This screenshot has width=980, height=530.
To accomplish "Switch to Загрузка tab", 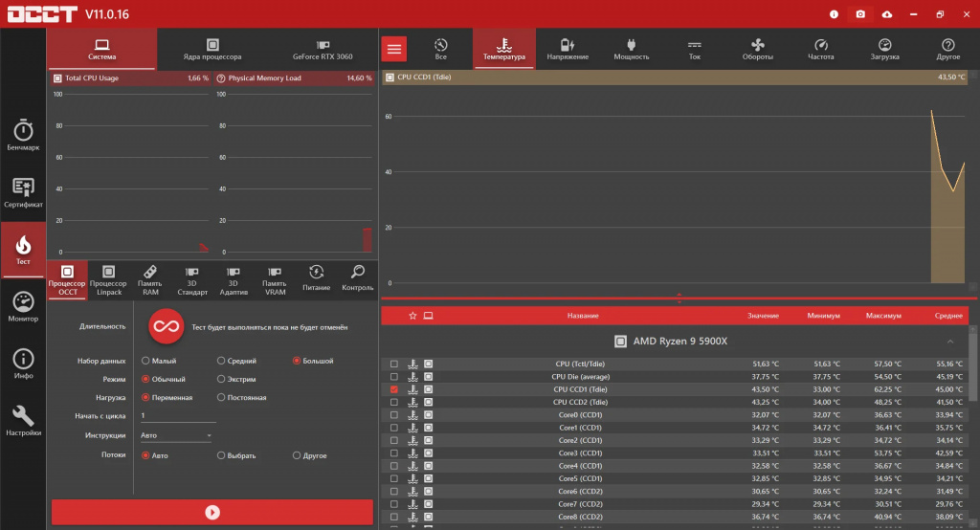I will [884, 49].
